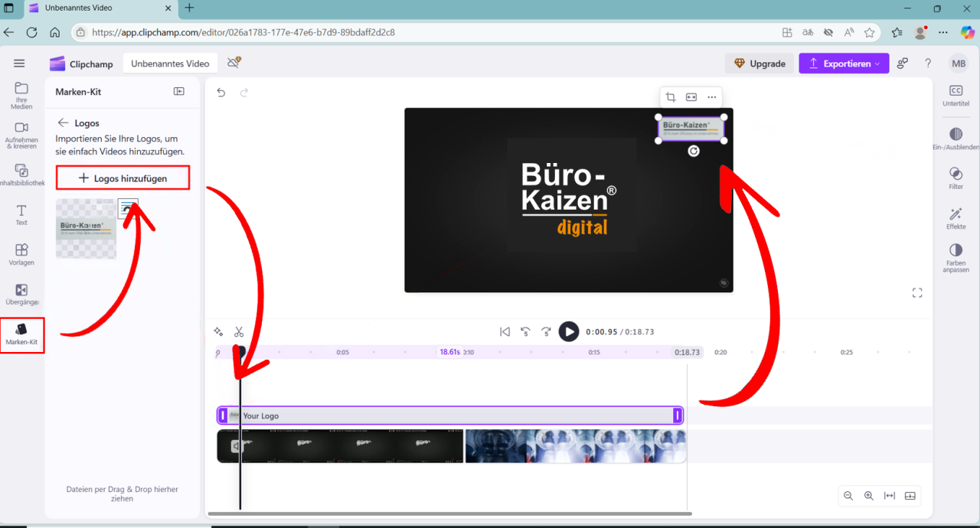980x528 pixels.
Task: Collapse the Marken-Kit side panel
Action: pos(178,91)
